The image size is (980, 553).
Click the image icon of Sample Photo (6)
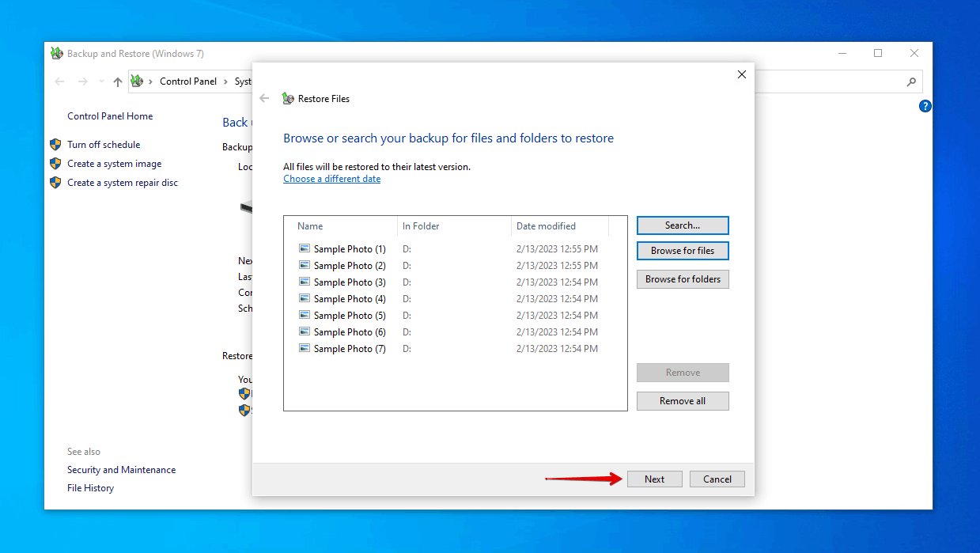click(305, 331)
